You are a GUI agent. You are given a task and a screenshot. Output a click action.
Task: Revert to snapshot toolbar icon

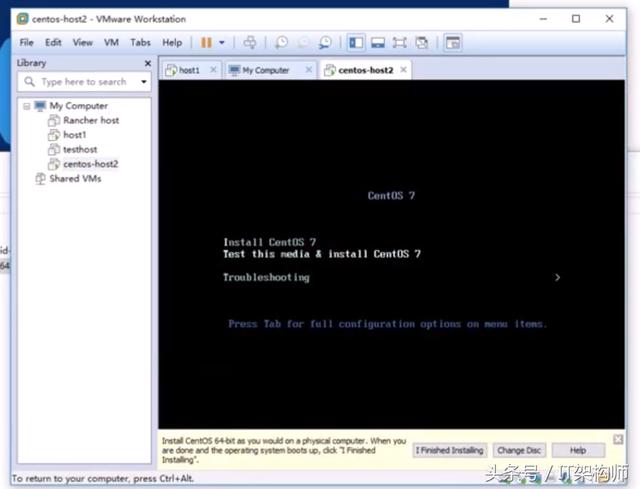[303, 42]
